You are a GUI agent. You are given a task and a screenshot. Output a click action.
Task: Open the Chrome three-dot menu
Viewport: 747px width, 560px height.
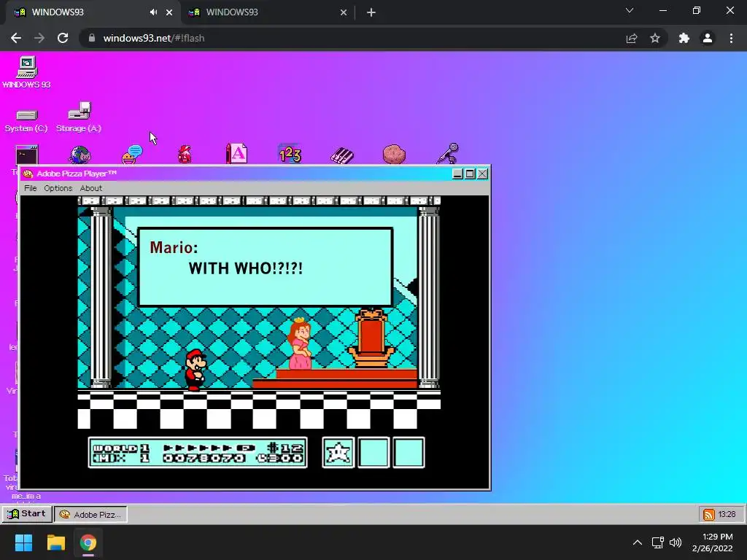[731, 38]
